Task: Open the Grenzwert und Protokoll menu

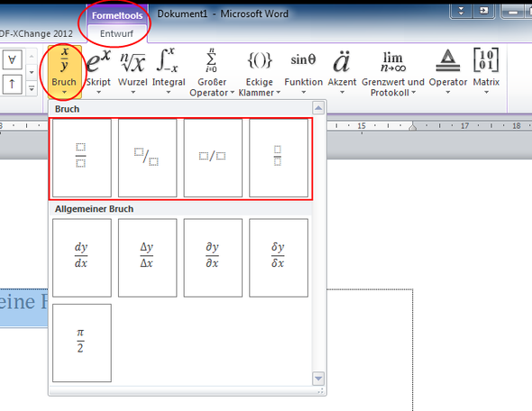Action: click(393, 71)
